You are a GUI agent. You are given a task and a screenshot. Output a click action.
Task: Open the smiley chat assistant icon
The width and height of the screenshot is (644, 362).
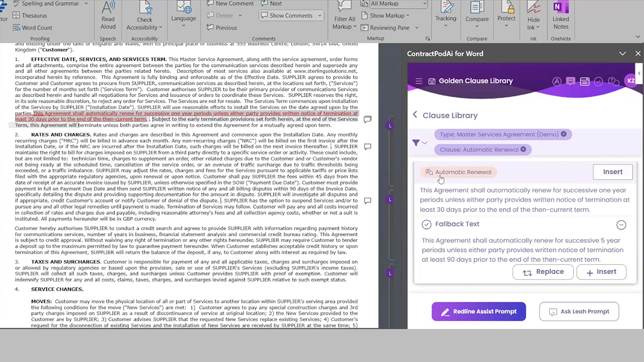(571, 81)
